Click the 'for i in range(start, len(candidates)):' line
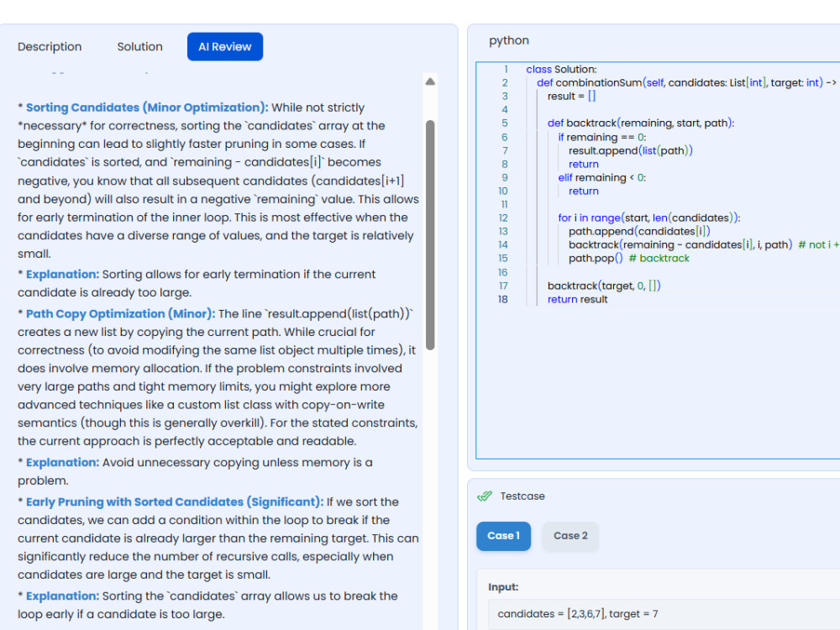840x630 pixels. [648, 218]
